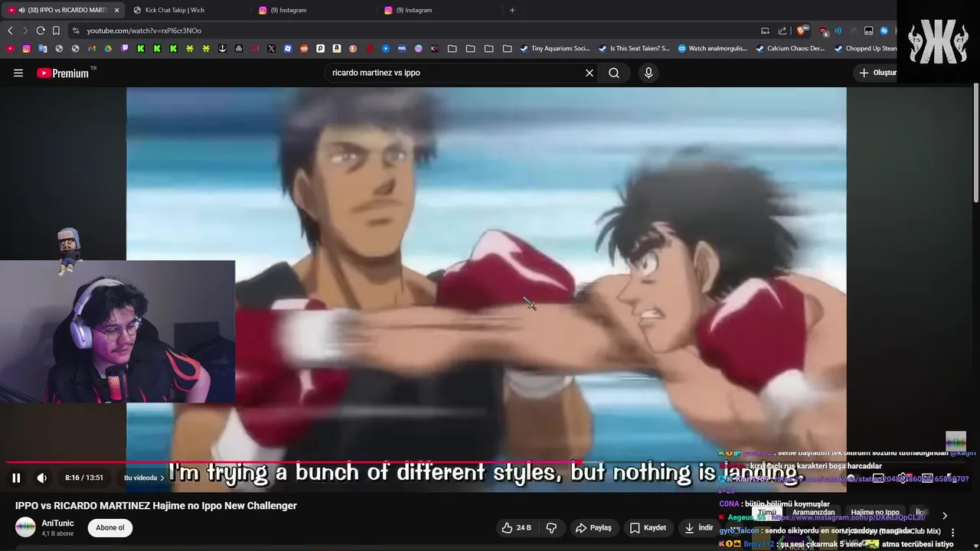Open the YouTube bookmark icon
This screenshot has height=551, width=980.
[11, 48]
